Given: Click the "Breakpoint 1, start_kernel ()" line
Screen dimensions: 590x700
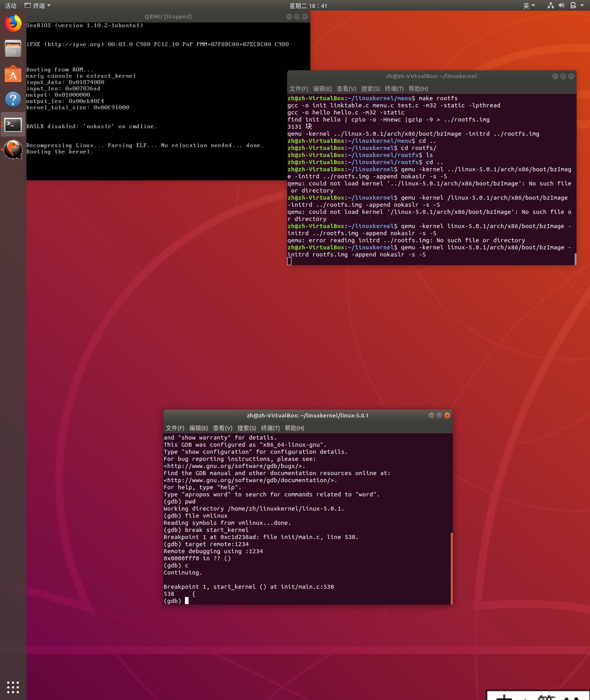Looking at the screenshot, I should click(x=248, y=587).
